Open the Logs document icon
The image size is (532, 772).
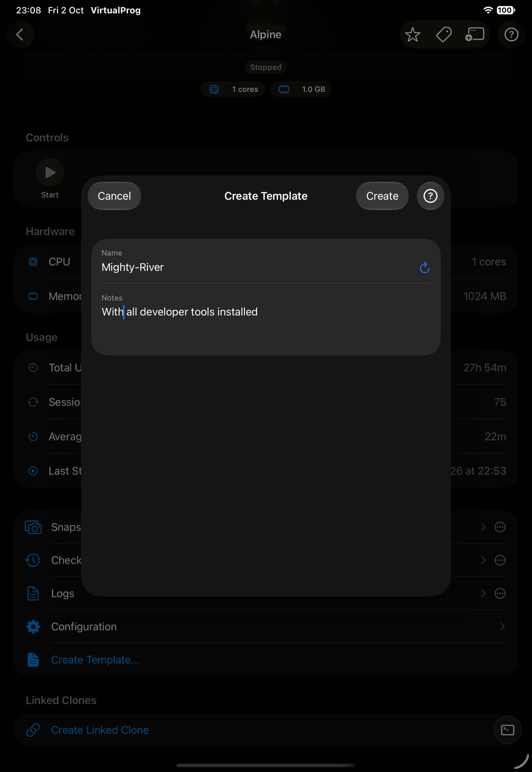point(33,593)
